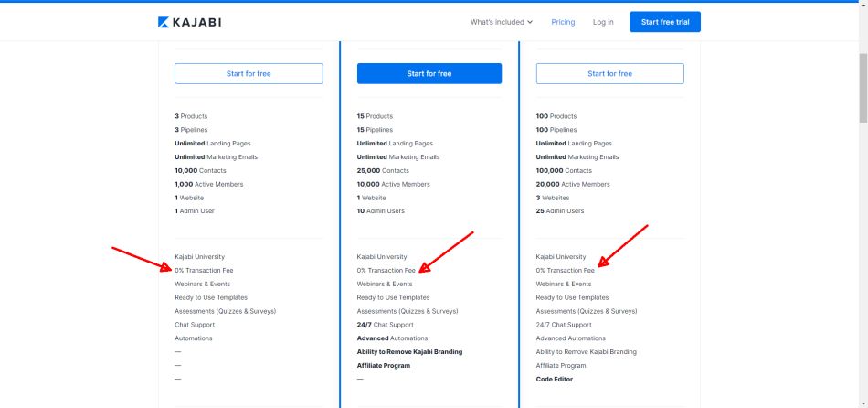This screenshot has width=868, height=408.
Task: Click "Chat Support" in the first plan
Action: point(195,325)
